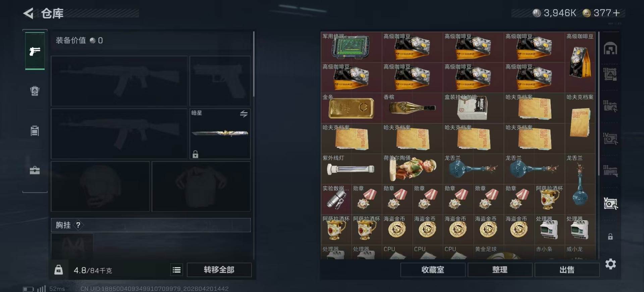Open the briefcase sidebar tab
Image resolution: width=644 pixels, height=292 pixels.
[x=35, y=170]
